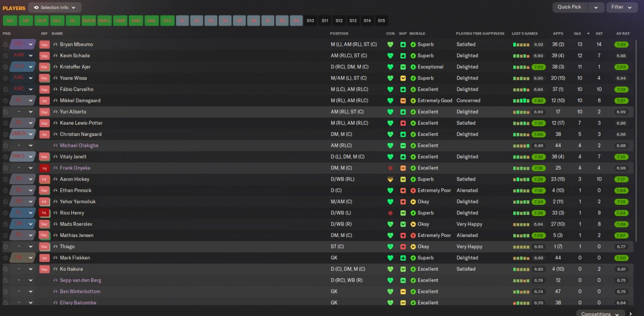Click Aaron Hickey's yellow condition heart
Screen dimensions: 644x316
[390, 179]
